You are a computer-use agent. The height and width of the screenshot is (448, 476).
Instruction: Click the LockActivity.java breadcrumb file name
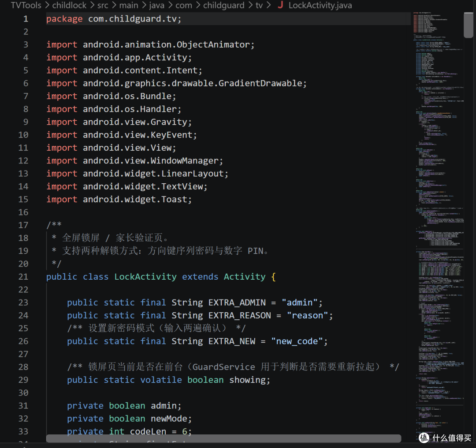(x=320, y=5)
